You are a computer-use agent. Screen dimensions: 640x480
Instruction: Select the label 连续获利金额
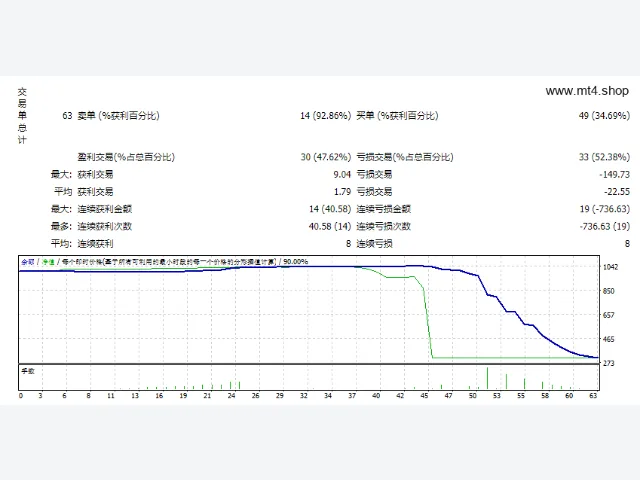pos(104,209)
